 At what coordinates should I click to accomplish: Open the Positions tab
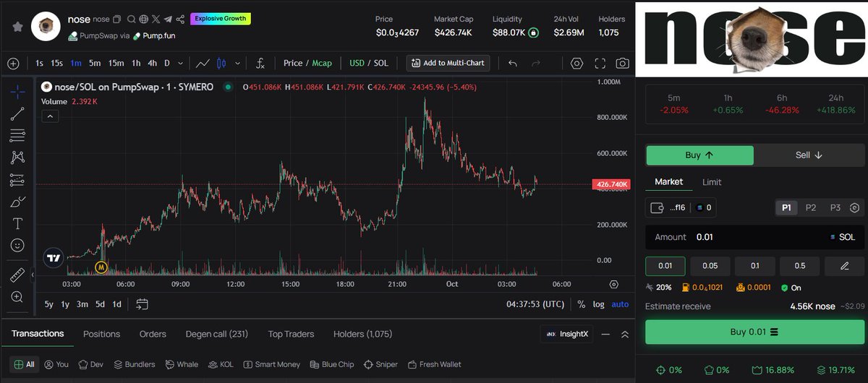tap(101, 334)
